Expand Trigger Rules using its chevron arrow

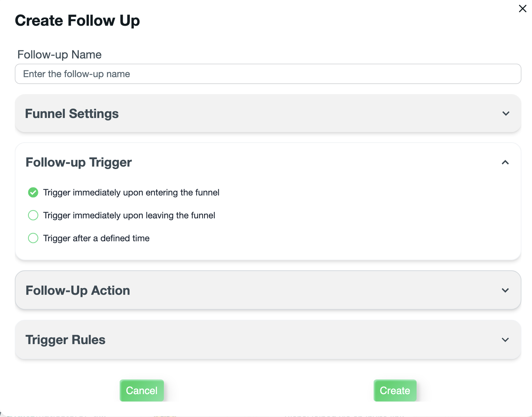coord(505,340)
